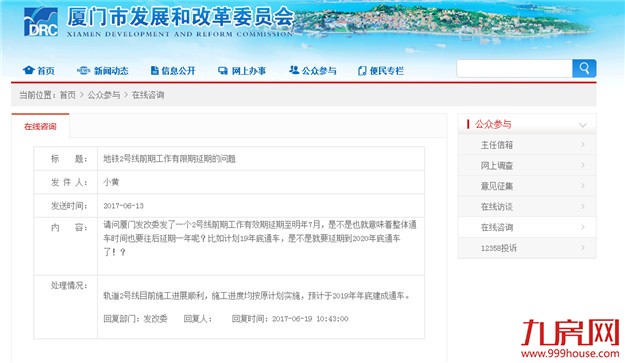Click the people icon beside 公众参与
The width and height of the screenshot is (625, 363).
click(x=294, y=70)
